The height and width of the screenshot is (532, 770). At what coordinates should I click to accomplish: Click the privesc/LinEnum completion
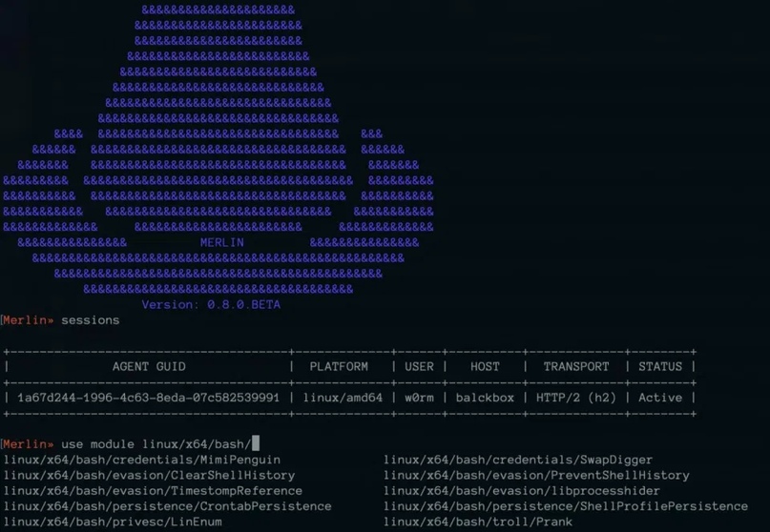[x=113, y=522]
